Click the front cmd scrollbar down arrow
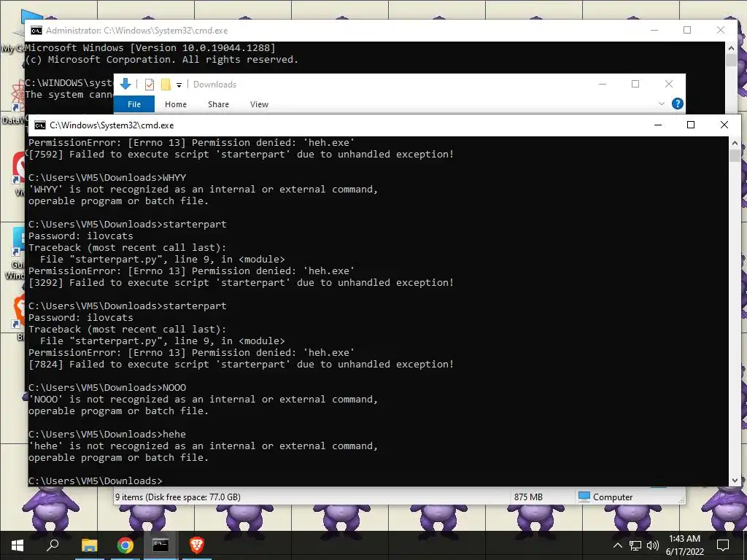Image resolution: width=747 pixels, height=560 pixels. click(x=735, y=481)
